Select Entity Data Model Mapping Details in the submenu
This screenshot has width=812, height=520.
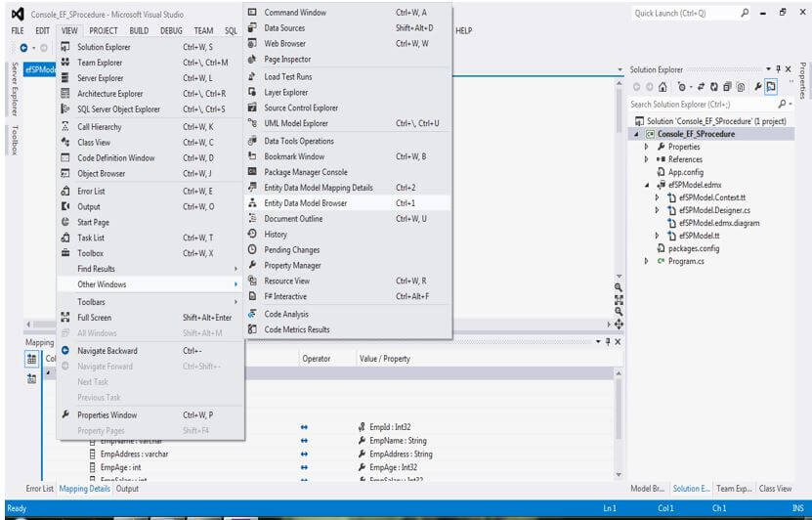coord(348,188)
